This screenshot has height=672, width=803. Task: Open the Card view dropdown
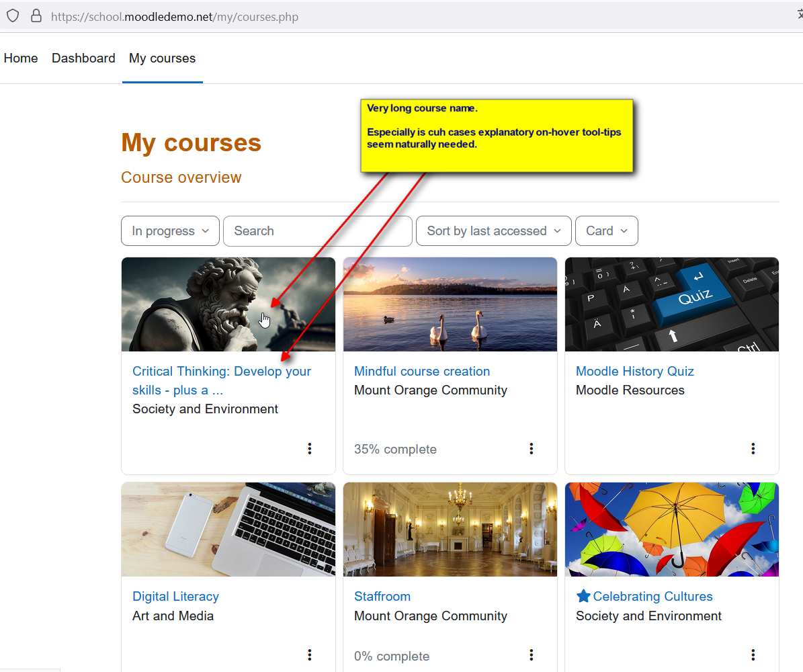[x=607, y=231]
